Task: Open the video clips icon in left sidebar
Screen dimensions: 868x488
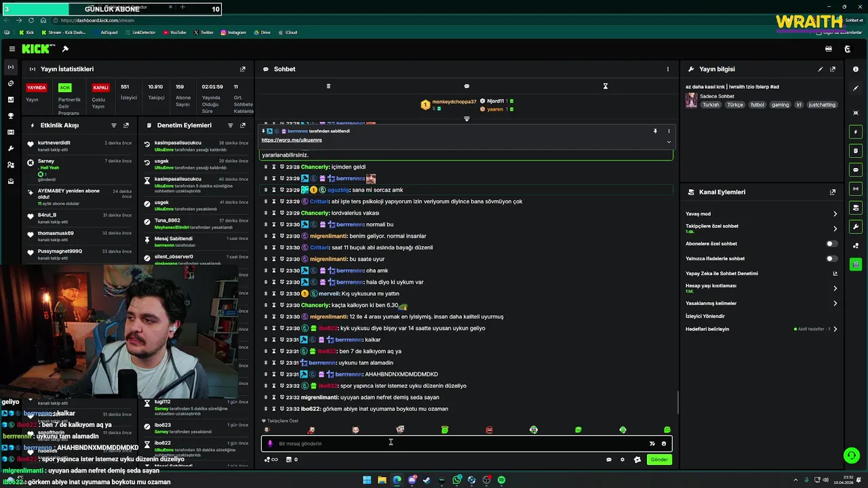Action: (10, 132)
